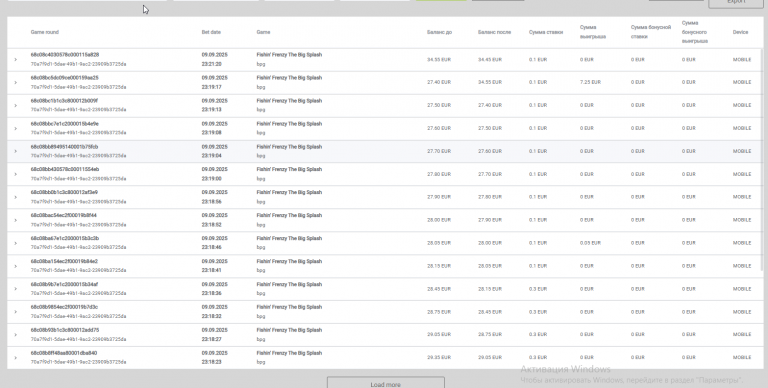This screenshot has width=768, height=388.
Task: Expand the round row timed 23:18:41
Action: [x=16, y=266]
